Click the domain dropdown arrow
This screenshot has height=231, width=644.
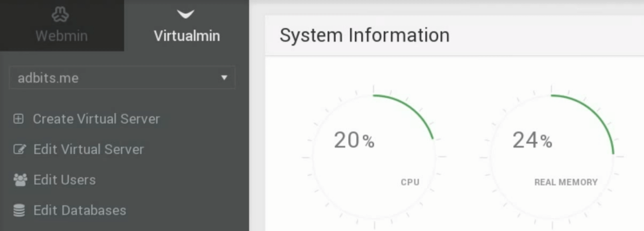tap(224, 78)
